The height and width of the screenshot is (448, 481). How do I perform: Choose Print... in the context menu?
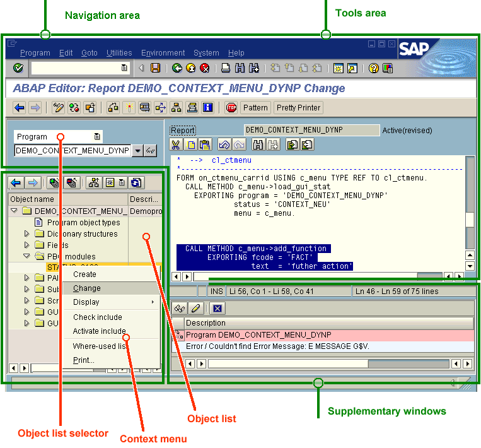(x=112, y=360)
